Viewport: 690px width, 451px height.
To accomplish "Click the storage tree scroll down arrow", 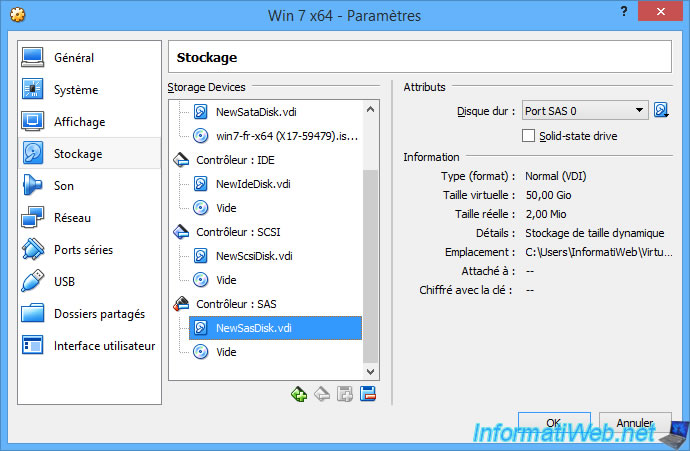I will coord(370,371).
